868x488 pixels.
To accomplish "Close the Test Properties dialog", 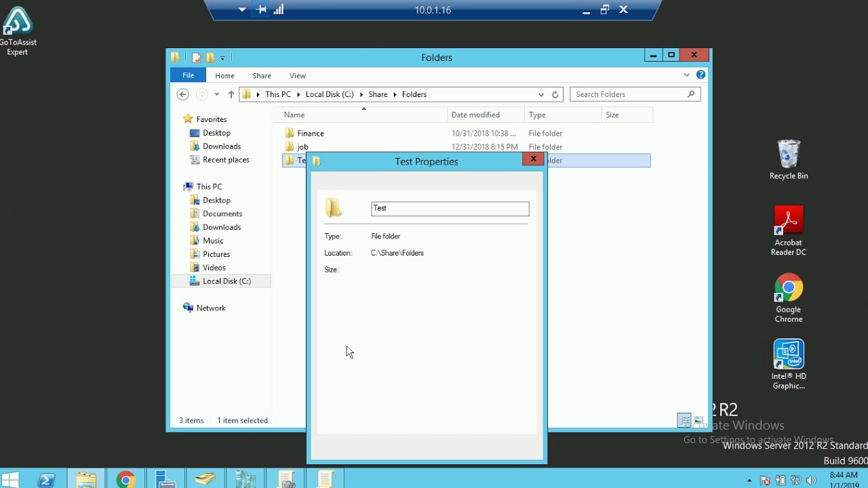I will pyautogui.click(x=533, y=159).
